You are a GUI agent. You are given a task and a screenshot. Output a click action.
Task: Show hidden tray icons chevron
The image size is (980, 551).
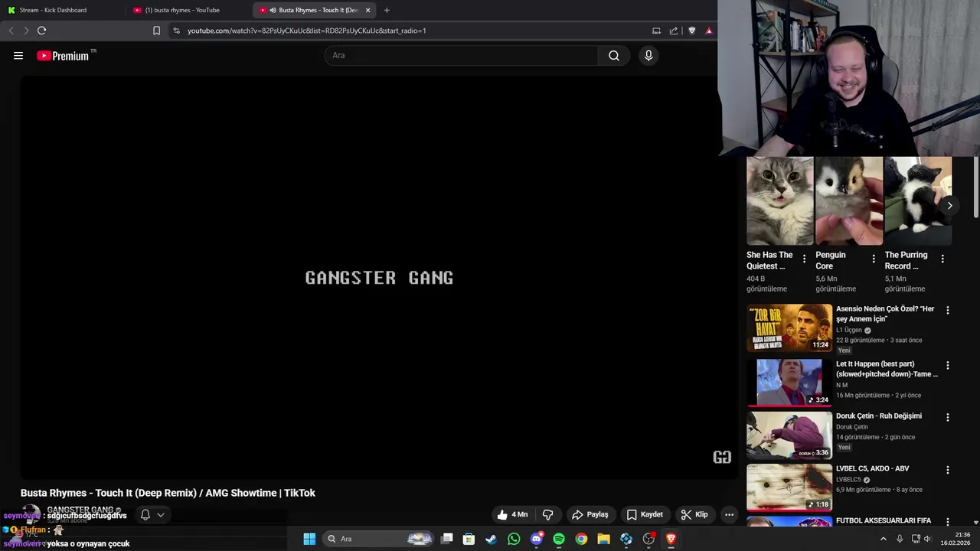coord(883,539)
